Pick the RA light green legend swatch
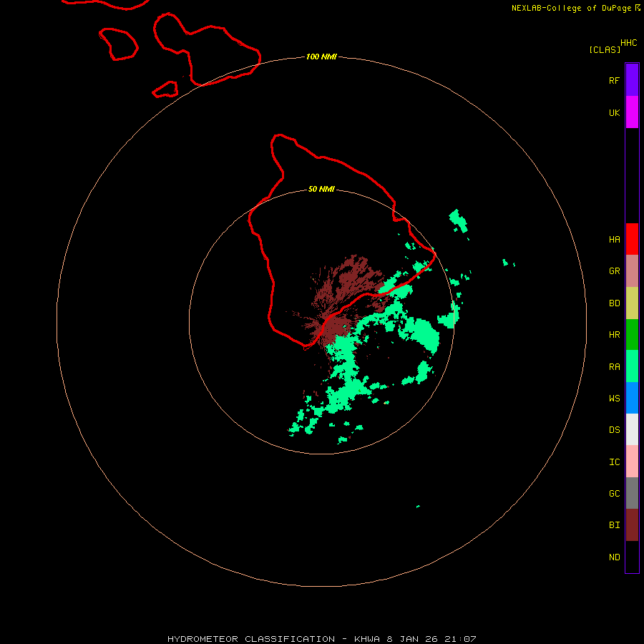 tap(632, 366)
